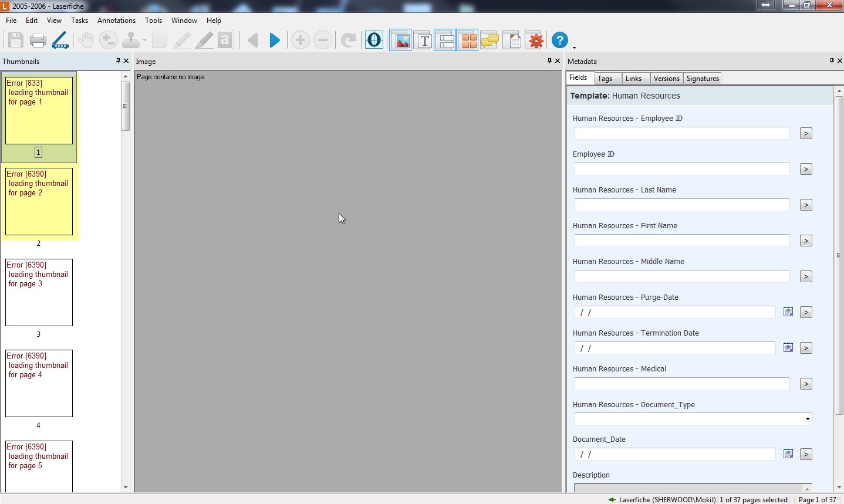
Task: Close the Metadata pane
Action: 840,60
